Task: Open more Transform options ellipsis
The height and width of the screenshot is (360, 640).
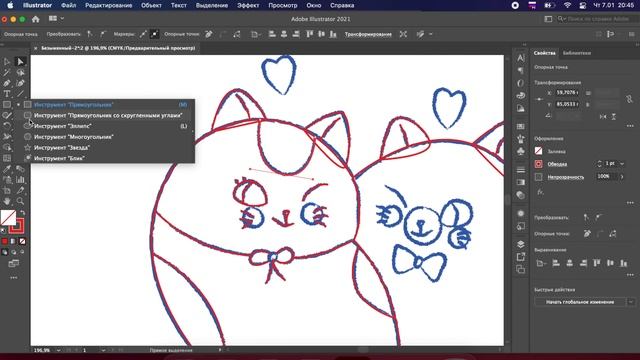Action: coord(630,126)
